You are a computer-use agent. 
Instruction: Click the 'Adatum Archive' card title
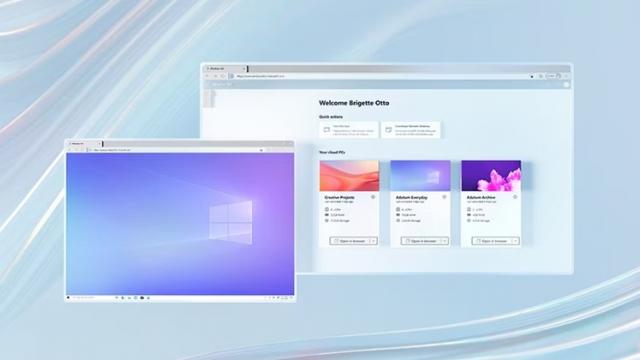tap(481, 197)
